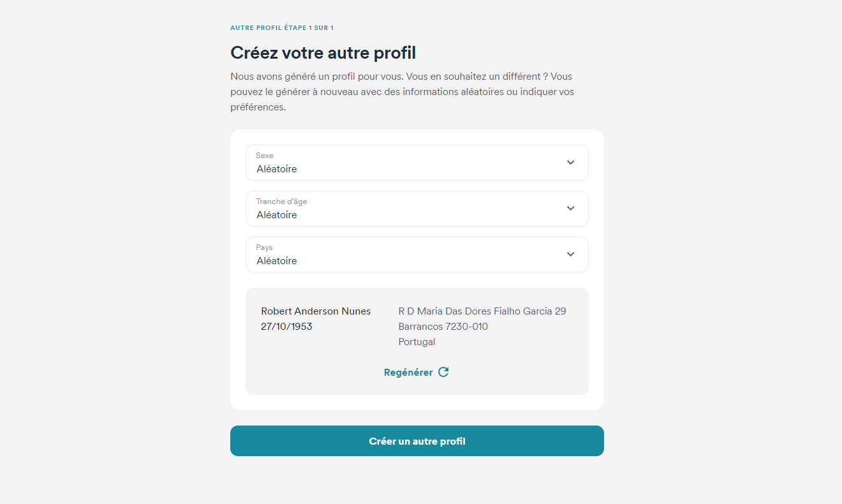This screenshot has height=504, width=842.
Task: Click the Aléatoire value in the Sexe field
Action: pyautogui.click(x=276, y=168)
